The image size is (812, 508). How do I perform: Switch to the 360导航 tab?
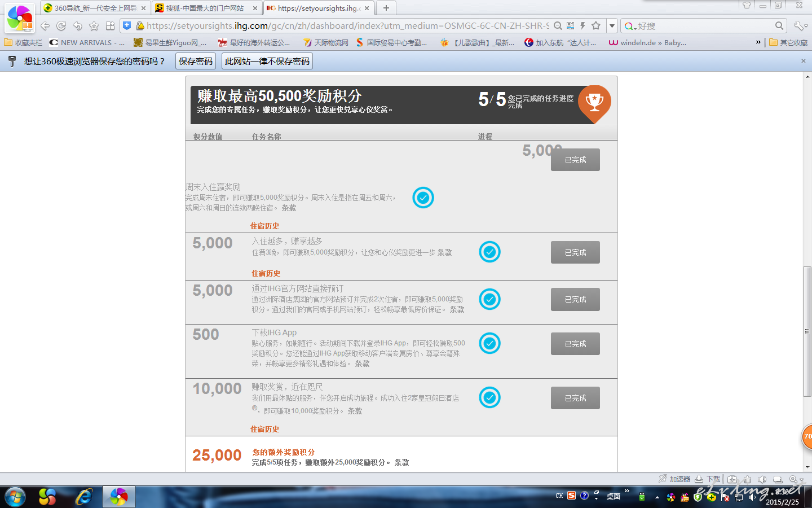pos(95,8)
